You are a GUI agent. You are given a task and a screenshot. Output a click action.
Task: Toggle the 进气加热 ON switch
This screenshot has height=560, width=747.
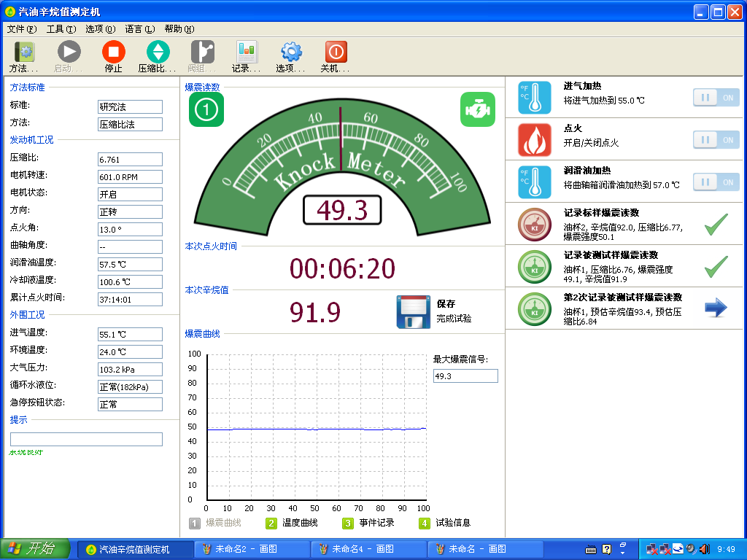coord(716,98)
